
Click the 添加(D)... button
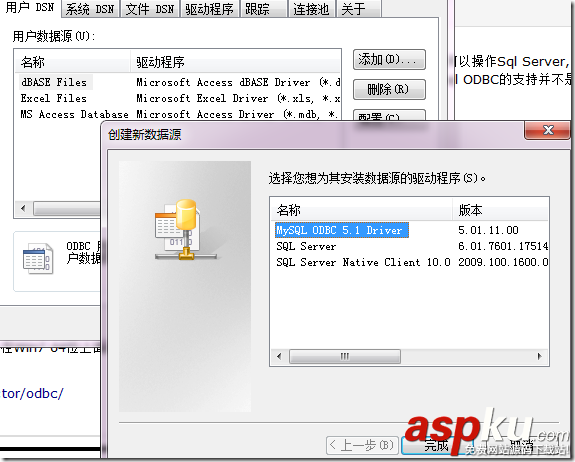coord(389,59)
